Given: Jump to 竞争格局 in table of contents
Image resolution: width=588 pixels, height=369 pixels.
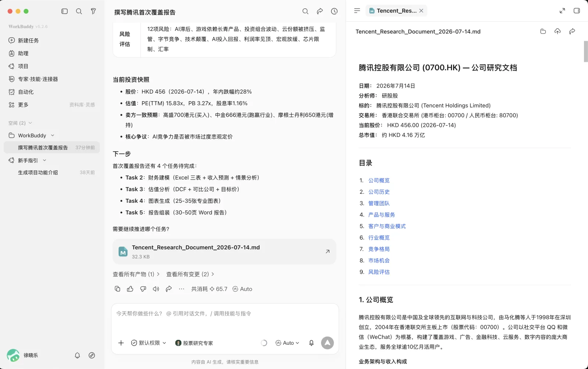Looking at the screenshot, I should pos(379,249).
